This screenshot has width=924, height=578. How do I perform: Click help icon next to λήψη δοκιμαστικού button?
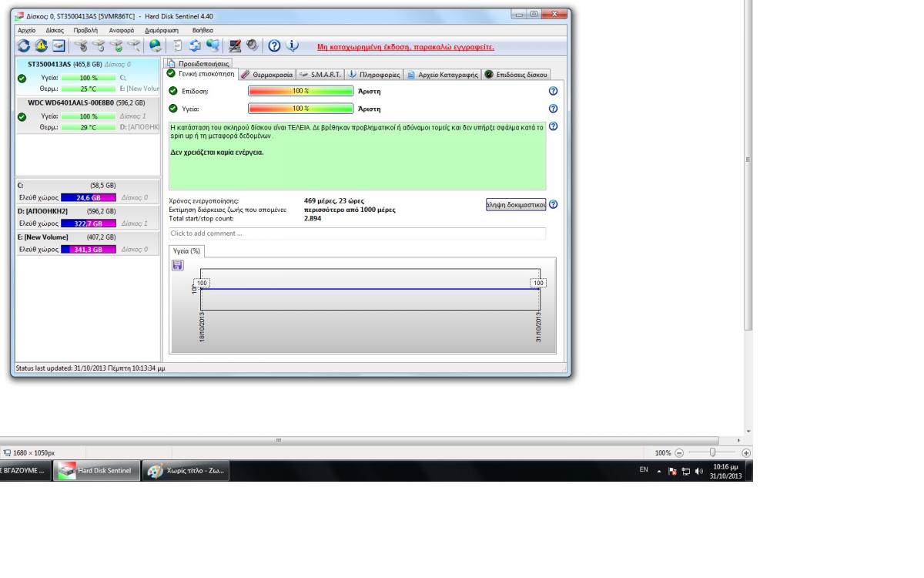click(x=553, y=204)
